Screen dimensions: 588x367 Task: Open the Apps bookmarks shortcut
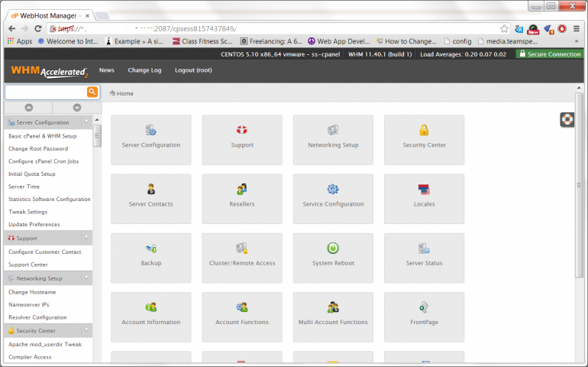[20, 41]
